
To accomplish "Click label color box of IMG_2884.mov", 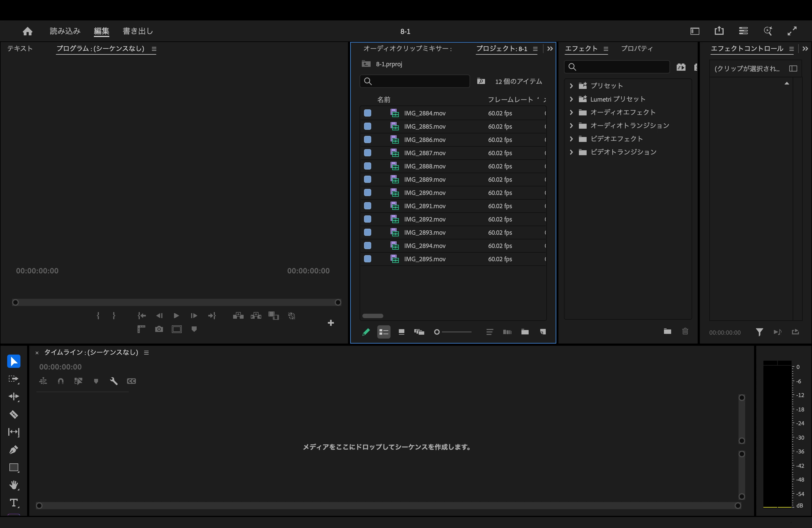I will [x=367, y=113].
